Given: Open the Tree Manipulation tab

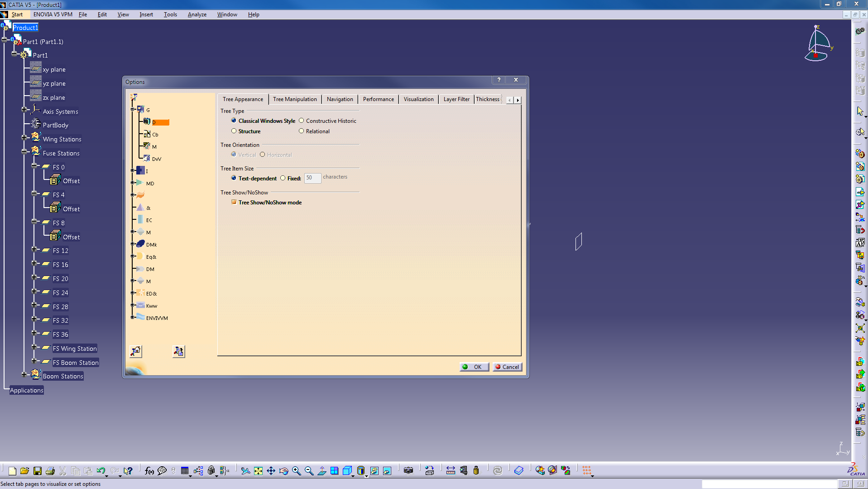Looking at the screenshot, I should coord(295,99).
